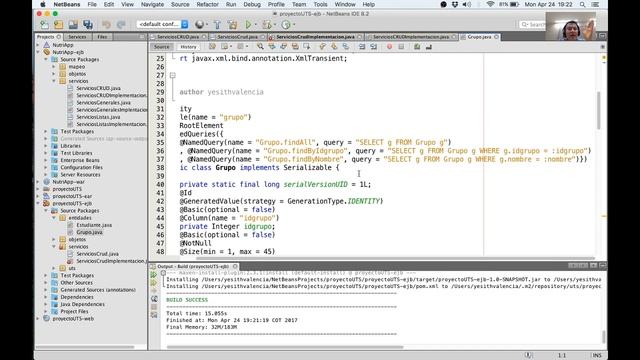Screen dimensions: 640x360
Task: Select the Grupo.java editor tab
Action: coord(479,37)
